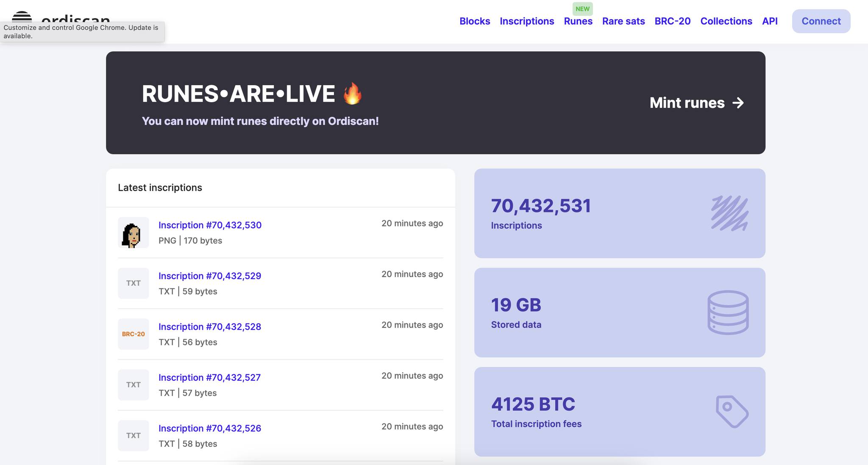Click the 4125 BTC fees value

533,404
